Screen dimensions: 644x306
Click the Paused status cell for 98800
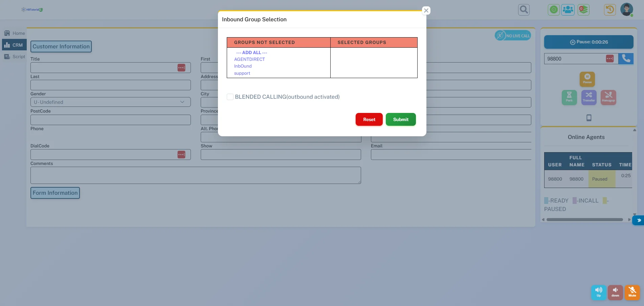tap(602, 179)
